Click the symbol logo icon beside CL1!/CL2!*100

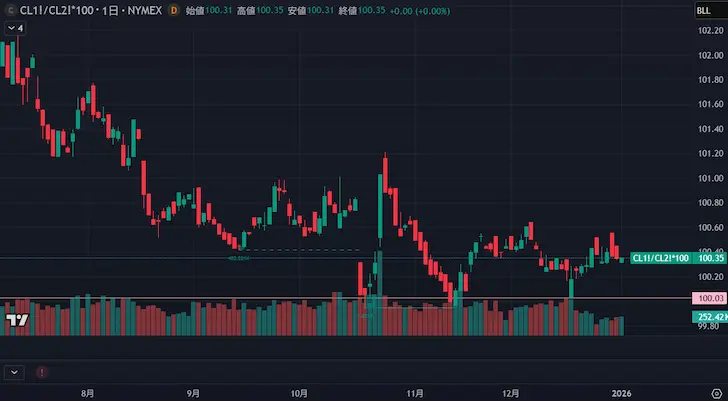[11, 10]
